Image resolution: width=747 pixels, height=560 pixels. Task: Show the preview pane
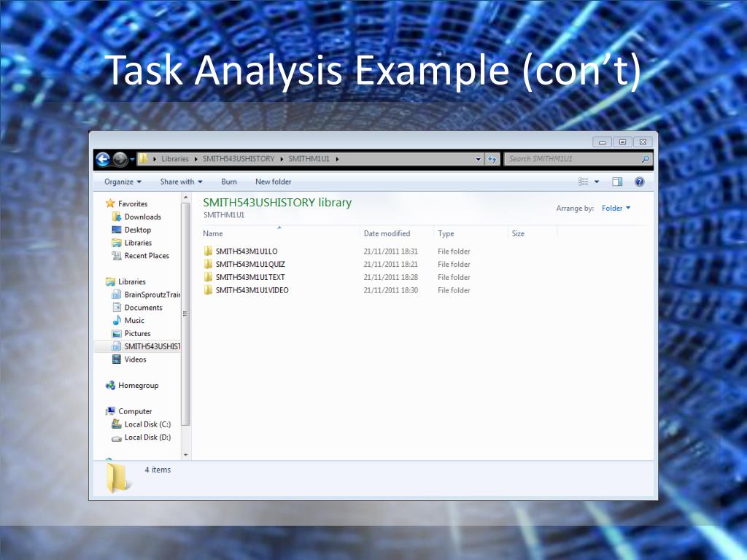(617, 182)
